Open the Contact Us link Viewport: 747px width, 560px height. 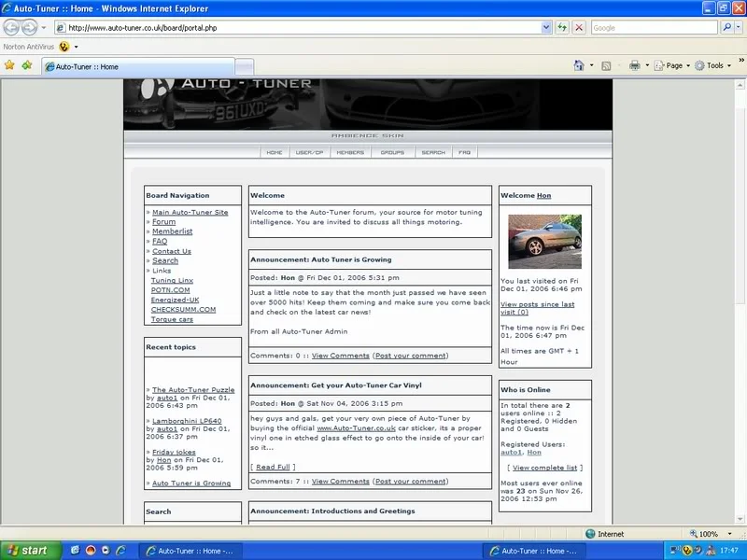172,251
